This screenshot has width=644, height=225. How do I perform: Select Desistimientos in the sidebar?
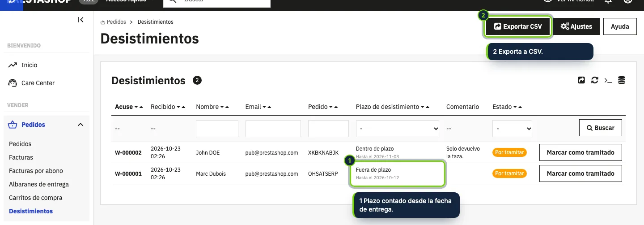pyautogui.click(x=31, y=211)
